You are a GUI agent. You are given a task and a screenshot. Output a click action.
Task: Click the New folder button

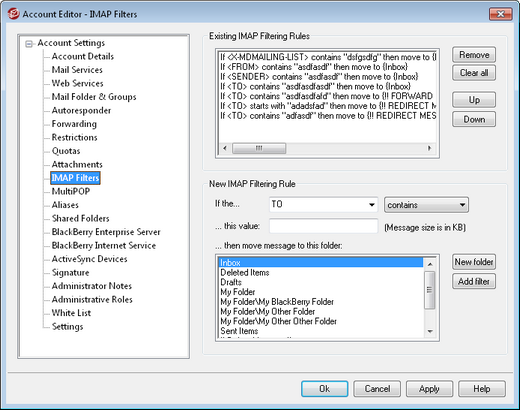pos(474,262)
